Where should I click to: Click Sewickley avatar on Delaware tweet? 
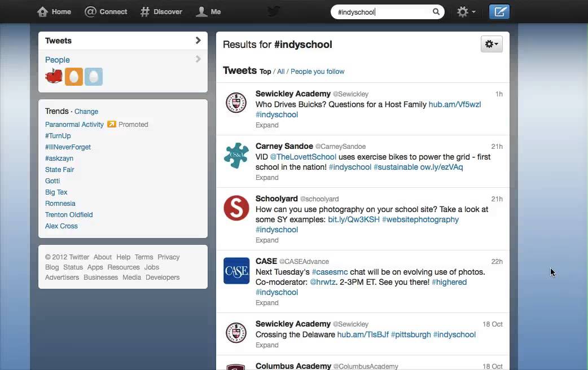236,333
